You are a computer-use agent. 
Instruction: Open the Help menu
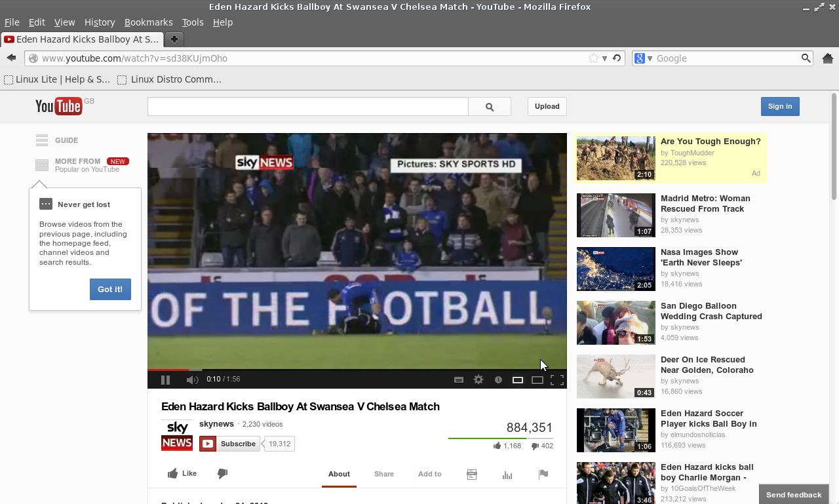(223, 22)
